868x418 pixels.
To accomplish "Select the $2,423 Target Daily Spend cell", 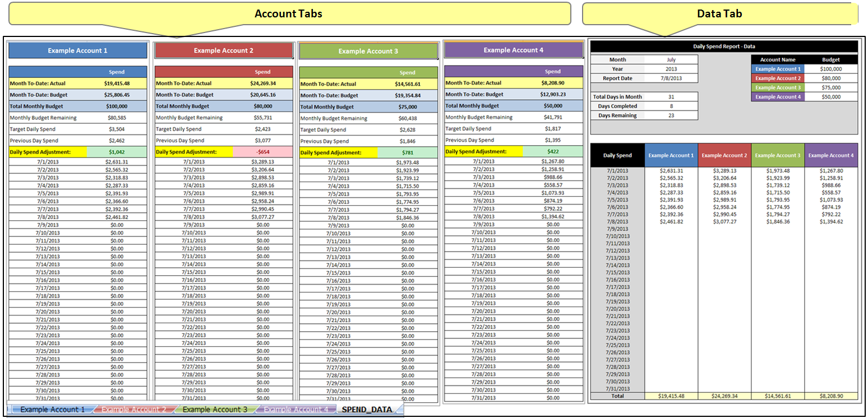I will (x=262, y=129).
